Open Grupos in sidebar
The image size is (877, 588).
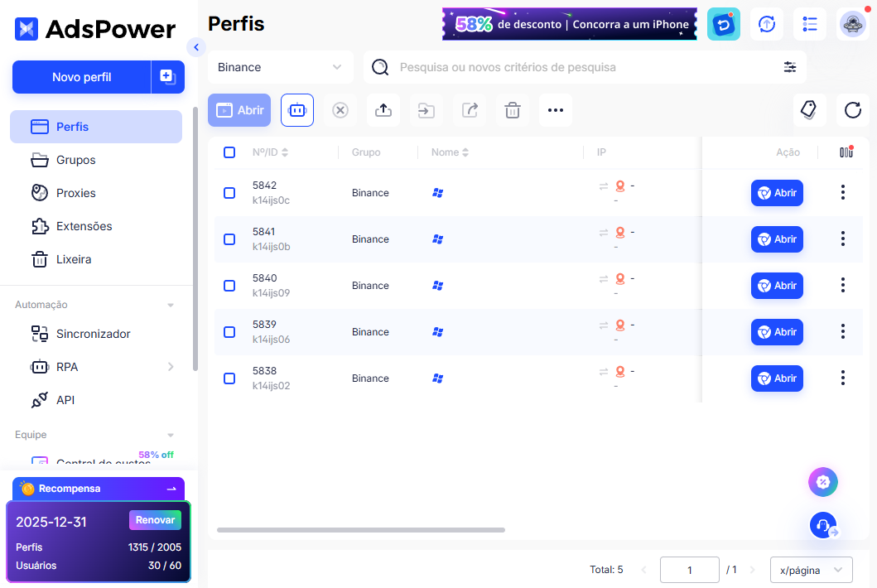click(x=96, y=160)
